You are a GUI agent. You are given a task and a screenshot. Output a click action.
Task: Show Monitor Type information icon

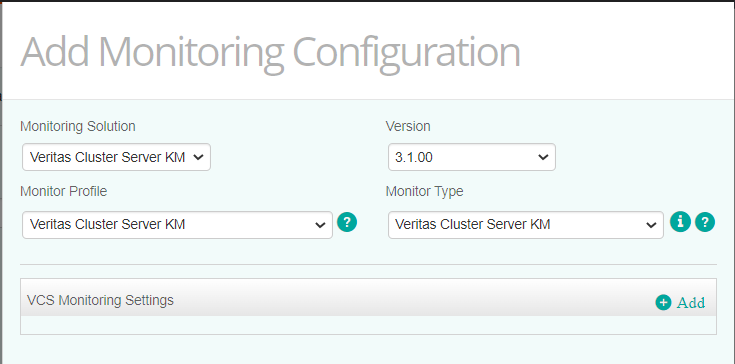pos(680,222)
